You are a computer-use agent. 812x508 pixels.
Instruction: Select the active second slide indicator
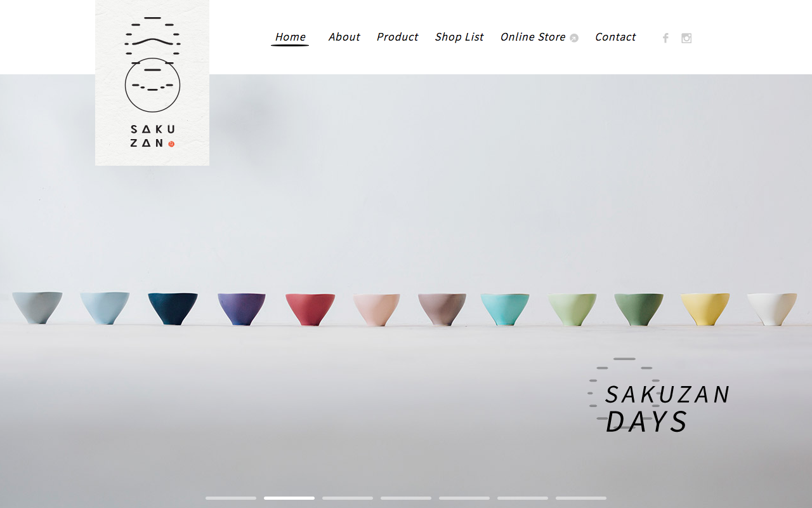pyautogui.click(x=289, y=498)
